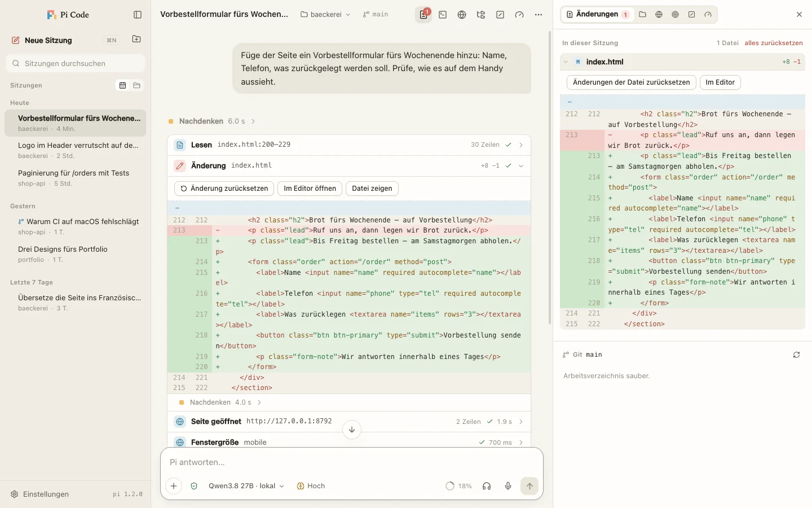The image size is (812, 508).
Task: Toggle the sidebar panel icon
Action: point(138,15)
